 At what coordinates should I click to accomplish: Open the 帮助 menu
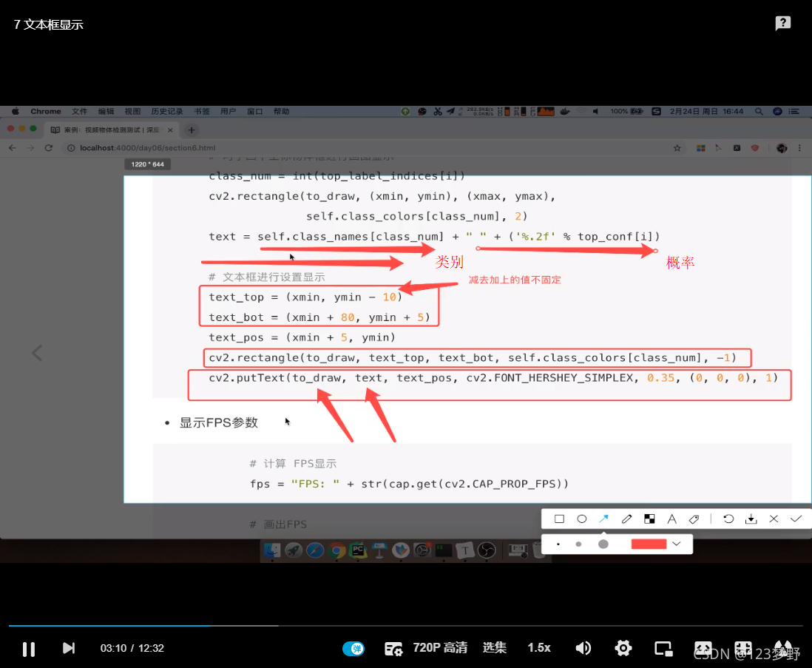click(x=281, y=111)
